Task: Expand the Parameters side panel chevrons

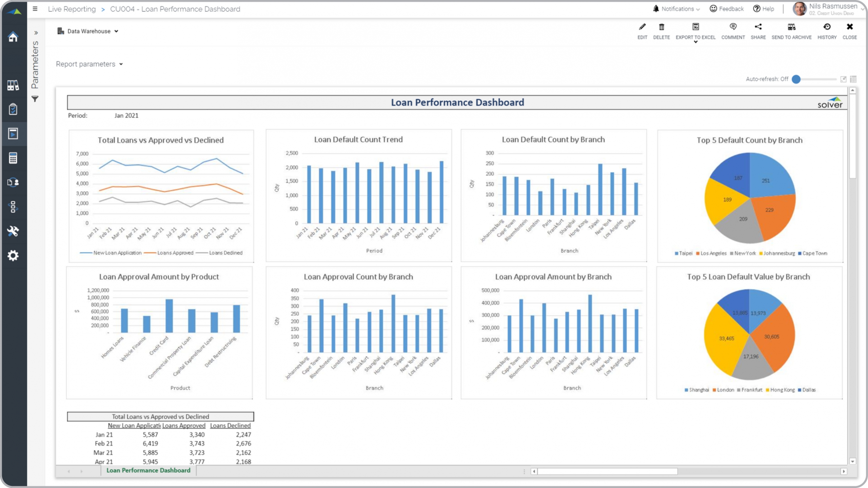Action: coord(36,33)
